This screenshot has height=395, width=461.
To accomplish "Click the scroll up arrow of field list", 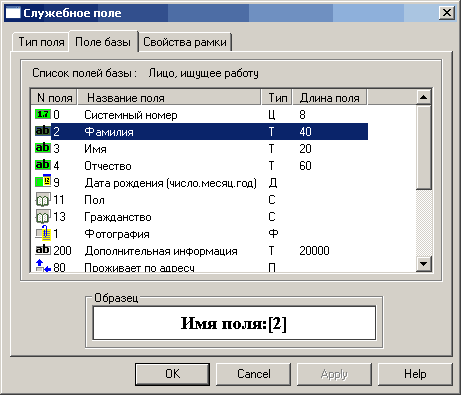I will [424, 97].
